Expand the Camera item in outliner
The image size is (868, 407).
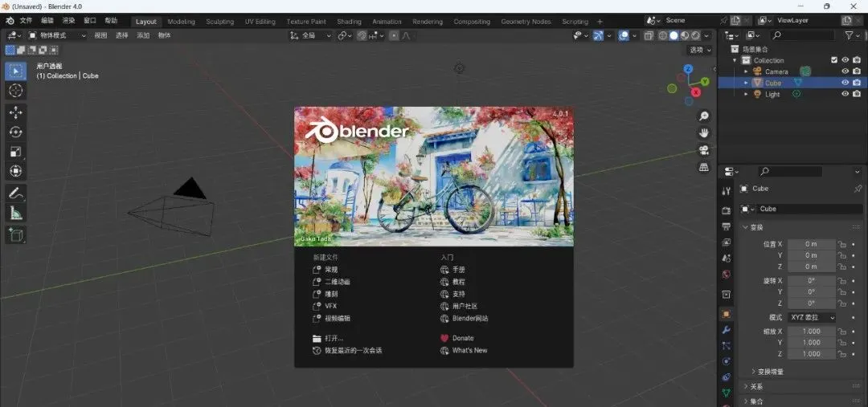click(x=746, y=72)
